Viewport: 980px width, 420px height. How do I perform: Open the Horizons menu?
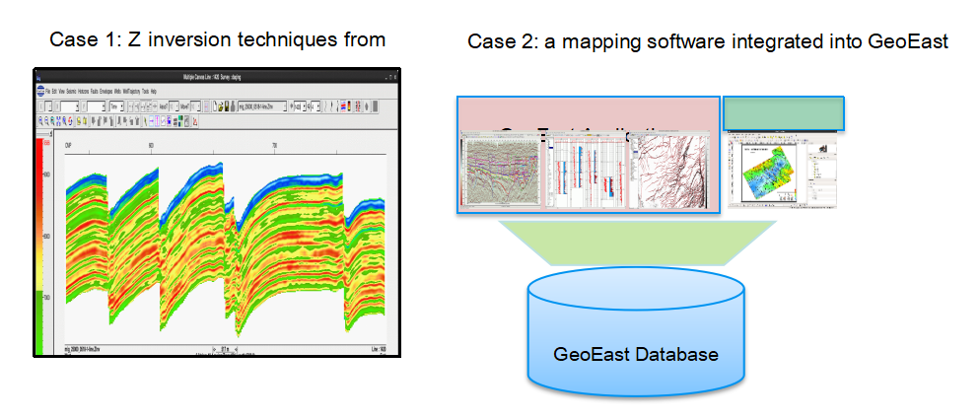pos(83,92)
